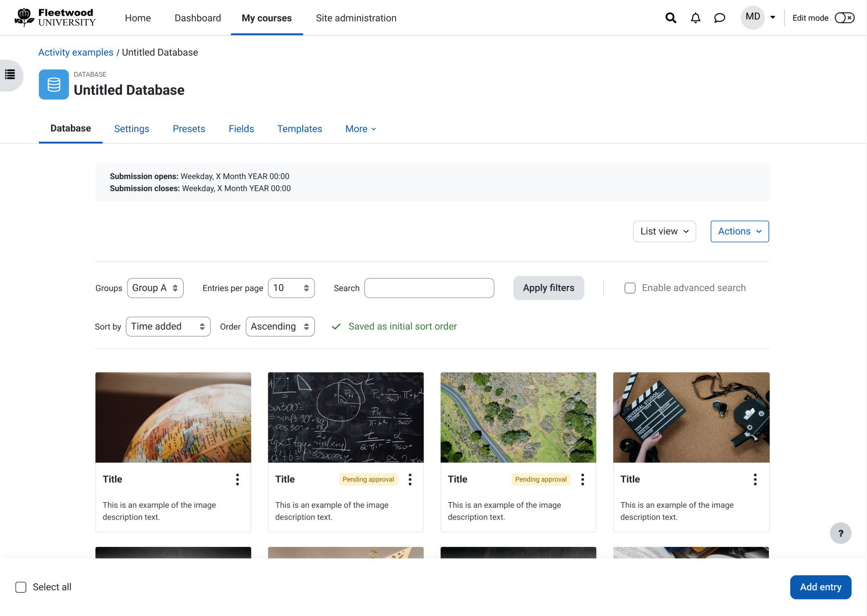Switch to the Templates tab

(300, 129)
